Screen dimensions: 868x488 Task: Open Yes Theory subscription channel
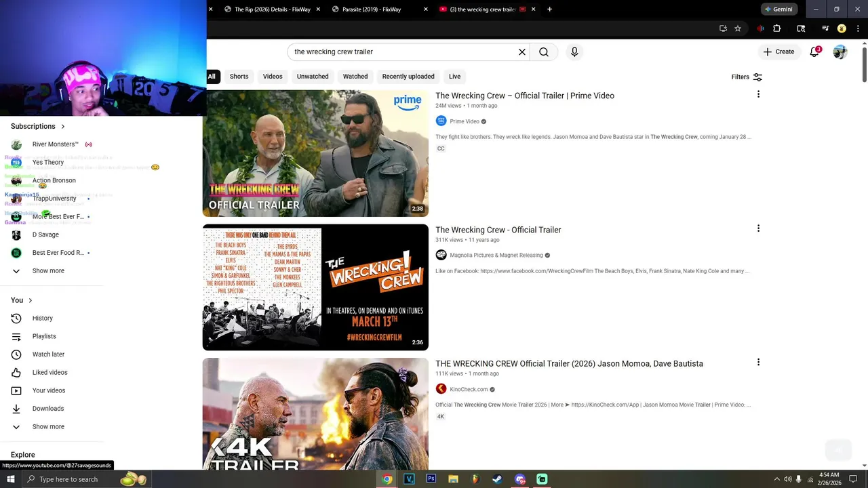click(x=48, y=162)
